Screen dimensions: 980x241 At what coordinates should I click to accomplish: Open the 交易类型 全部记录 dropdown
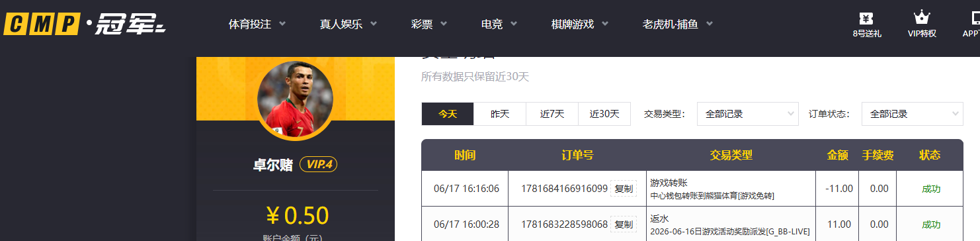click(748, 114)
